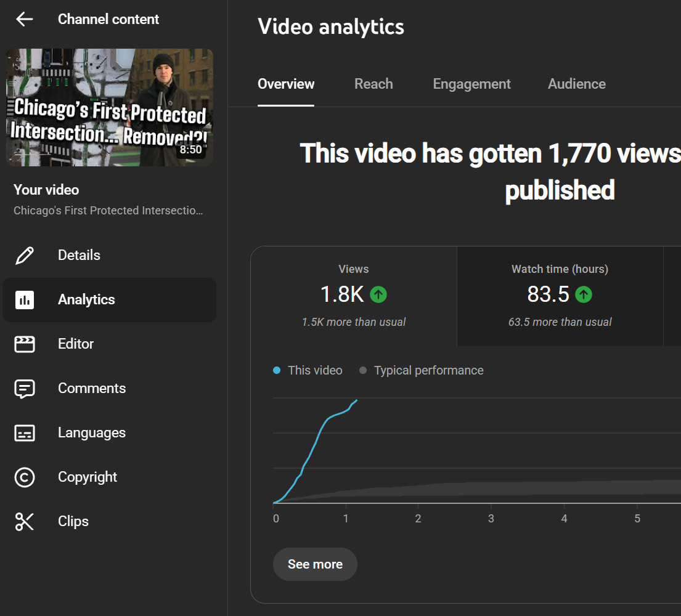Select the Overview tab
Image resolution: width=681 pixels, height=616 pixels.
point(286,84)
